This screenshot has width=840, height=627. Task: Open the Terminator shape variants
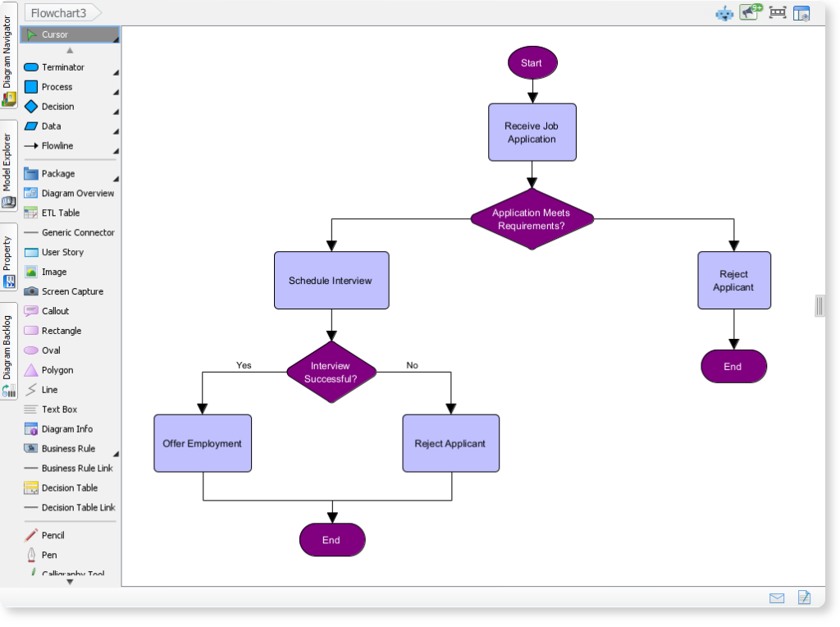click(x=116, y=71)
